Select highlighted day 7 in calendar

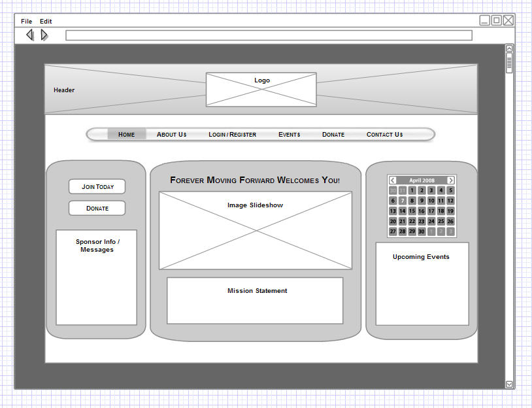pyautogui.click(x=403, y=201)
